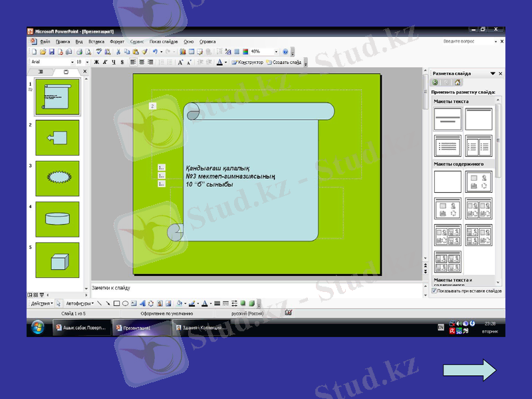Apply the 3-D style tool
The image size is (532, 399).
tap(253, 303)
